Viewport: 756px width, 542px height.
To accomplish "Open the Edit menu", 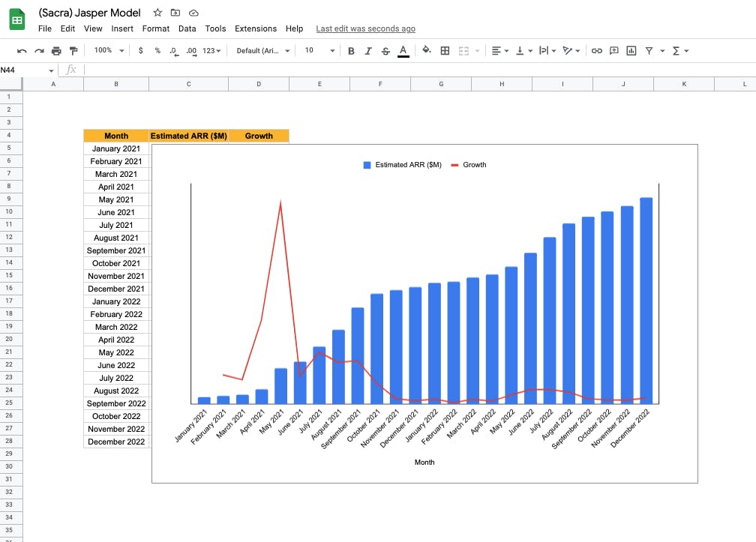I will (x=67, y=28).
